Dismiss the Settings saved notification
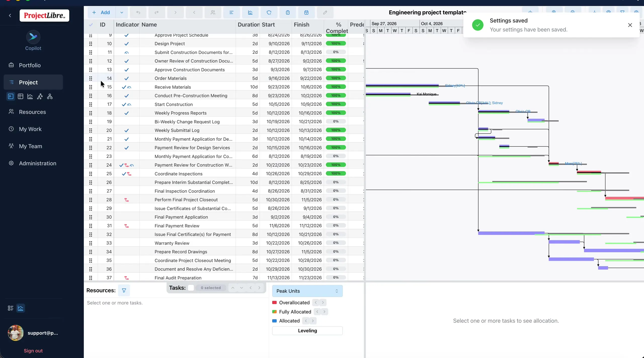This screenshot has height=358, width=644. pyautogui.click(x=630, y=25)
